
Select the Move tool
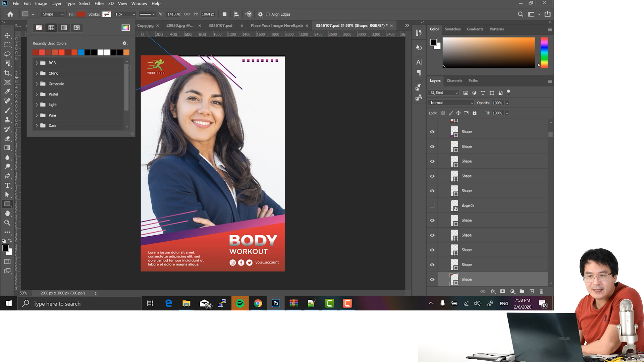[7, 35]
